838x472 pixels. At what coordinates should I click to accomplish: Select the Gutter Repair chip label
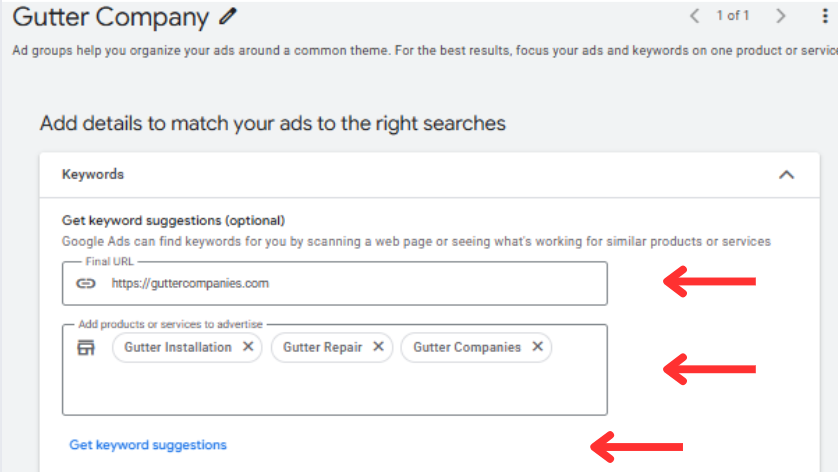323,347
